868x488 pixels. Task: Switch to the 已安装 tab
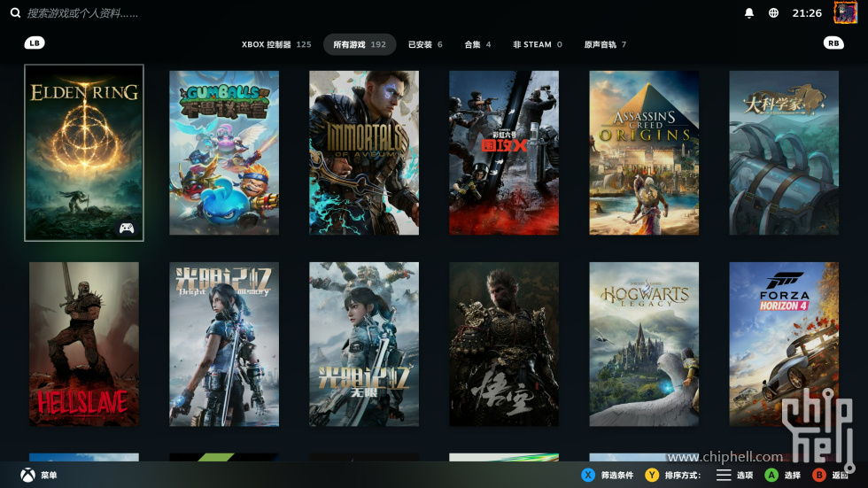tap(425, 44)
